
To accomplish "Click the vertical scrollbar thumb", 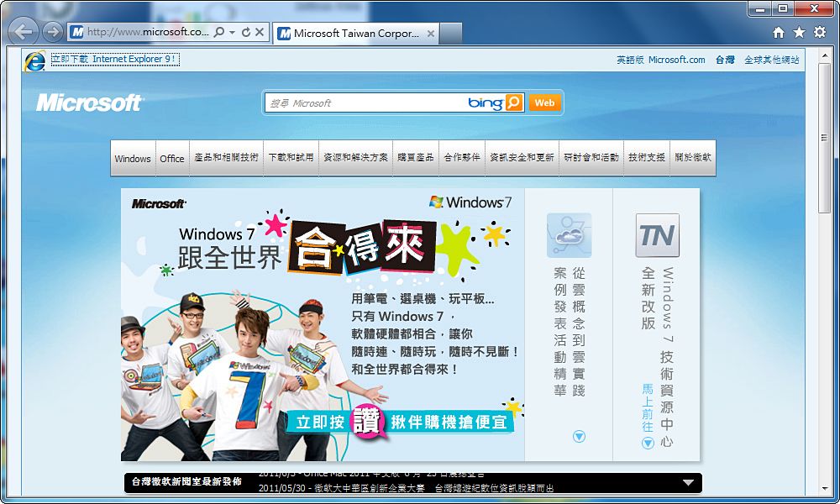I will coord(825,139).
